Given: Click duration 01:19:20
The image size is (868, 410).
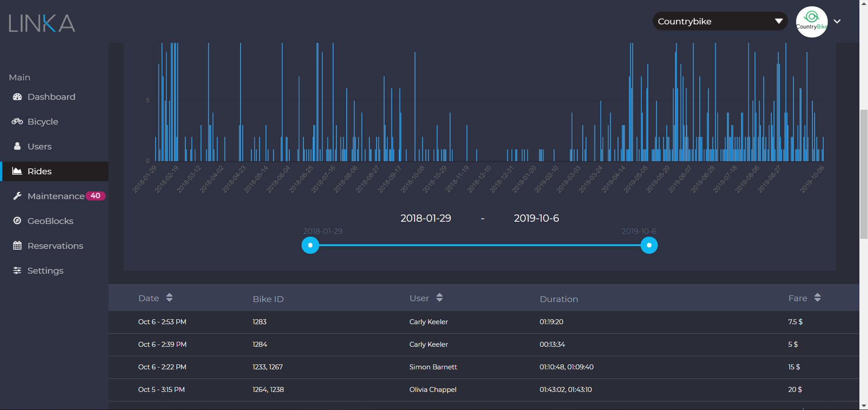Looking at the screenshot, I should pyautogui.click(x=552, y=322).
